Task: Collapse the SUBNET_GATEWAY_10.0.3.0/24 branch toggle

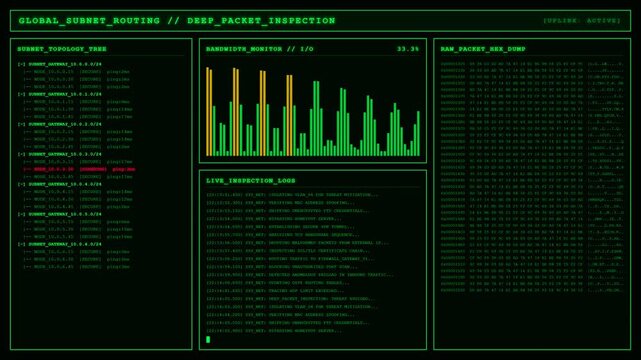Action: pos(21,154)
